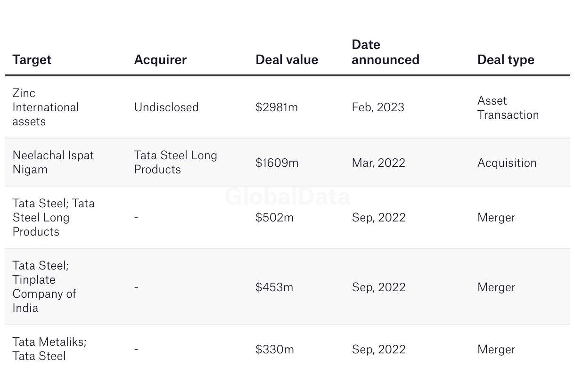Select the Undisclosed acquirer cell

click(x=166, y=107)
